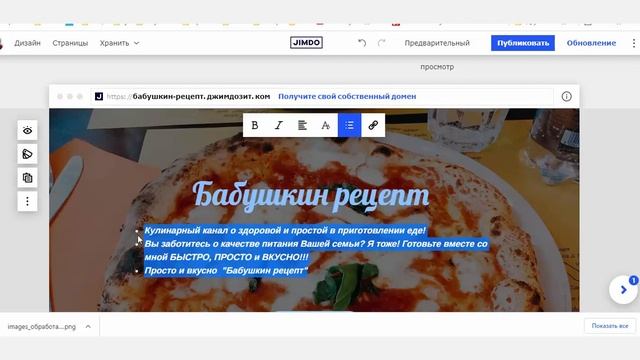Expand the download item chevron
This screenshot has width=640, height=360.
pos(88,327)
